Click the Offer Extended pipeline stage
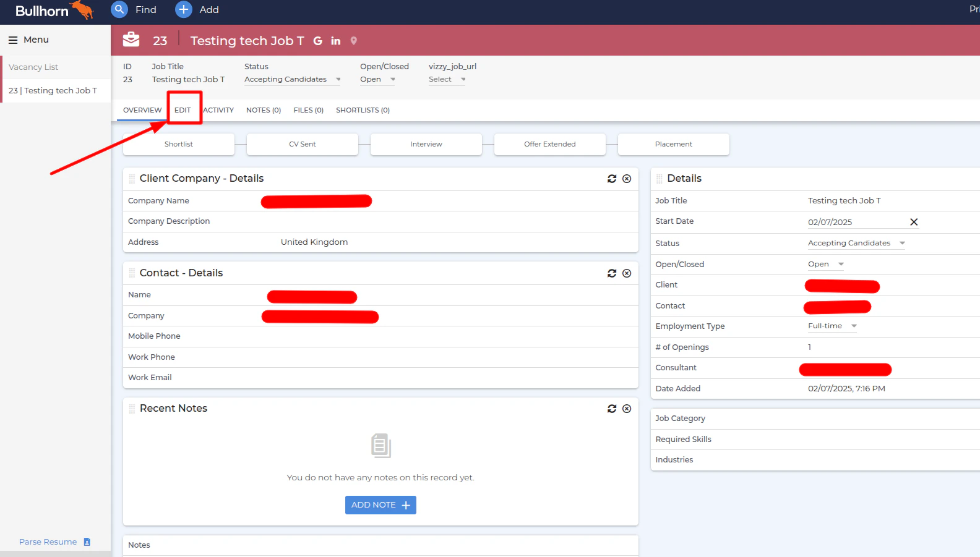This screenshot has height=557, width=980. pos(550,144)
